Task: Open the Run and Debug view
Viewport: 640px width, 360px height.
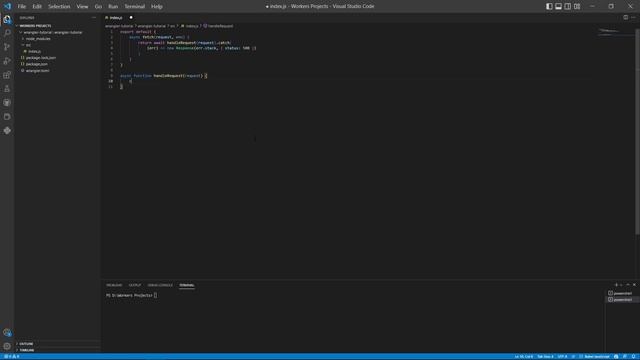Action: pyautogui.click(x=7, y=61)
